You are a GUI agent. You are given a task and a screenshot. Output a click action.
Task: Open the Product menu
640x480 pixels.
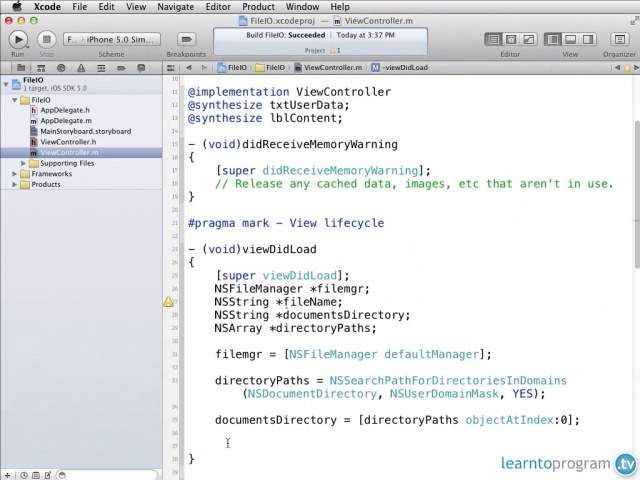click(258, 7)
